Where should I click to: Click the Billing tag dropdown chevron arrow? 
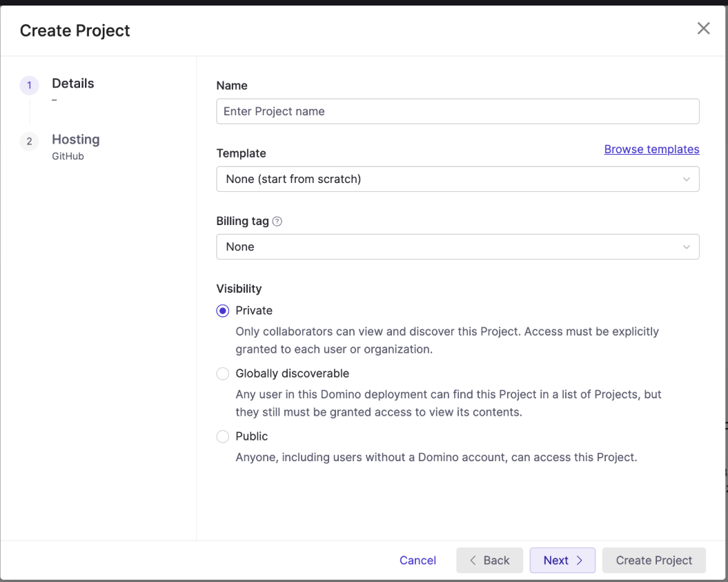tap(686, 247)
